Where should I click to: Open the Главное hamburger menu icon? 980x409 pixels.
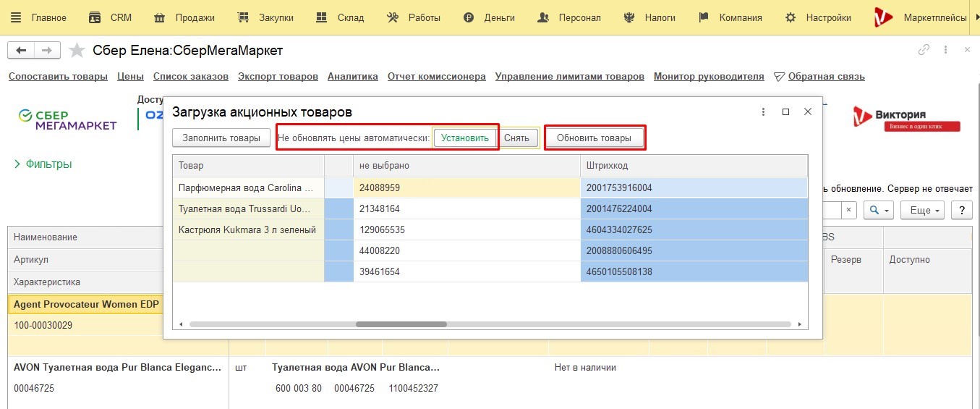[16, 17]
